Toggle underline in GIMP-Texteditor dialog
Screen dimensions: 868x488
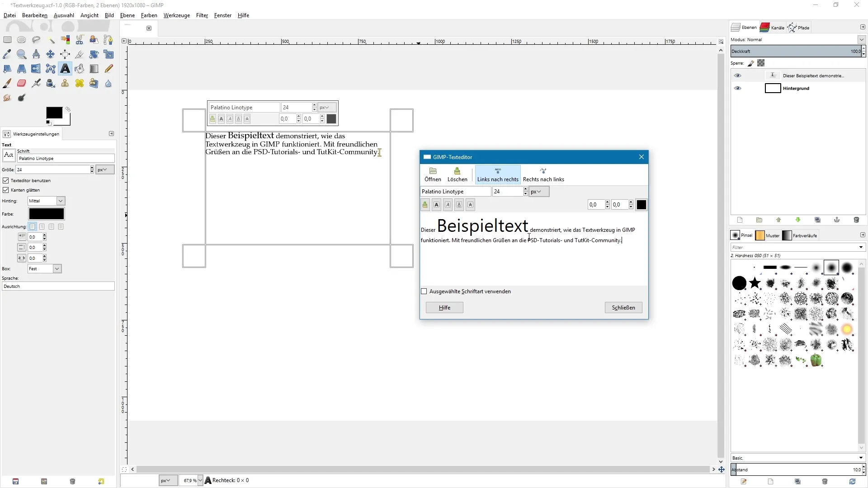click(459, 205)
